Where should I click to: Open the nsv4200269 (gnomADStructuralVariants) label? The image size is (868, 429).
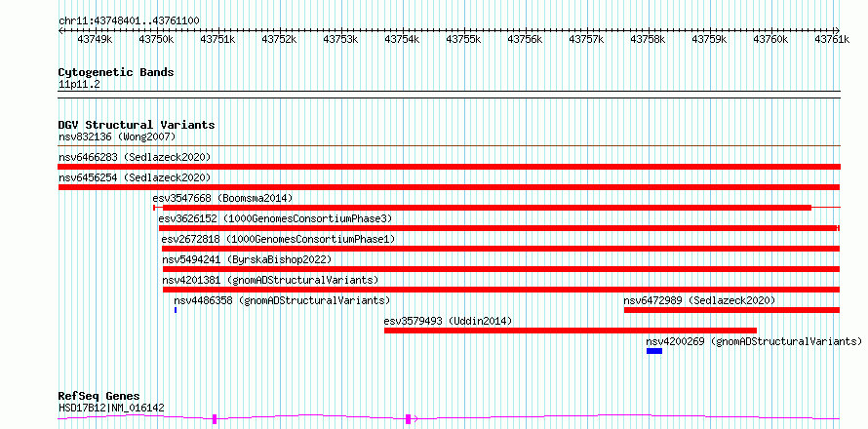pyautogui.click(x=754, y=341)
